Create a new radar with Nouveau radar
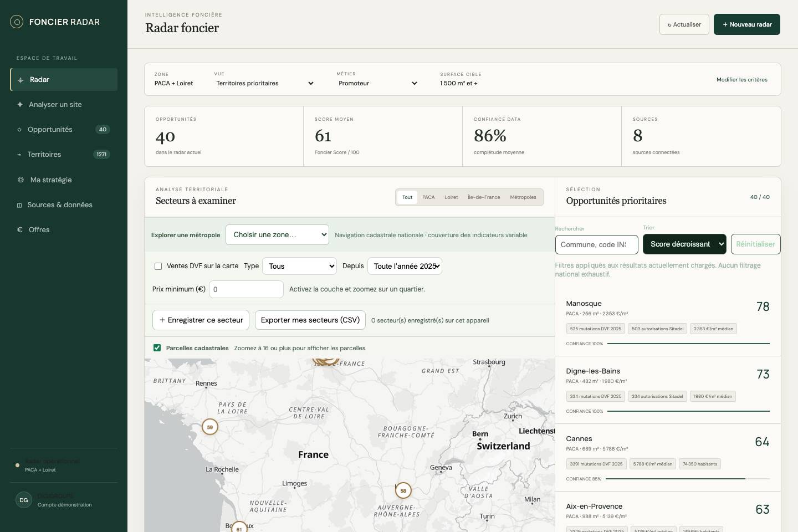 747,24
